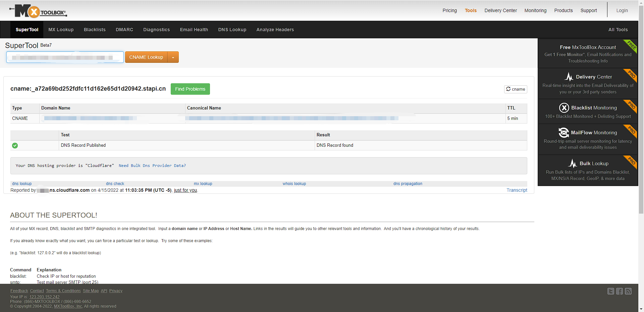
Task: Click the 'just for you' link
Action: (x=185, y=190)
